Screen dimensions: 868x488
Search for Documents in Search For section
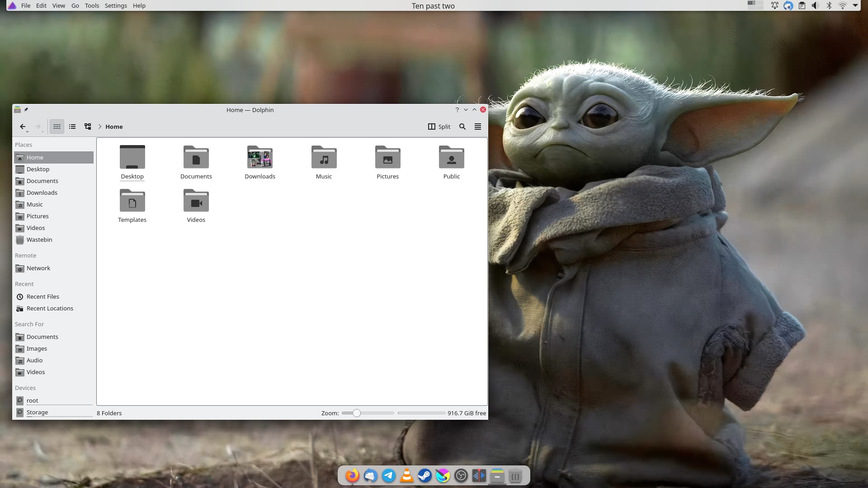[x=54, y=337]
